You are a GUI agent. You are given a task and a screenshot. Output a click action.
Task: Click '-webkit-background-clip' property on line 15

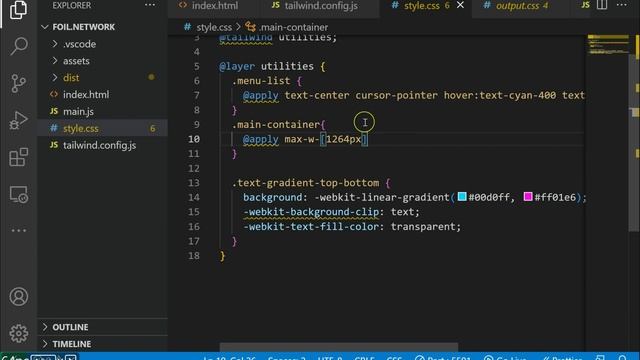tap(311, 212)
